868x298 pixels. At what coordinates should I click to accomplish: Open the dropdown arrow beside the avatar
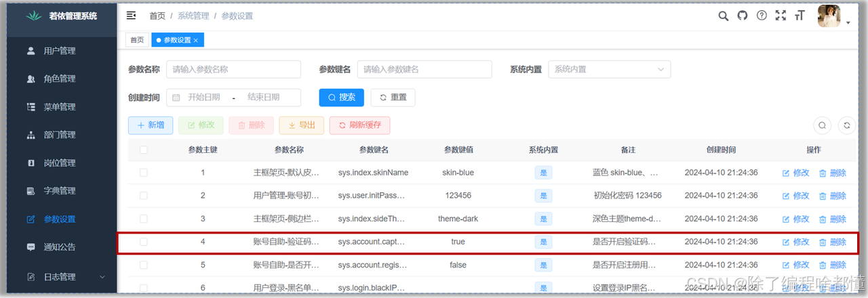[848, 23]
